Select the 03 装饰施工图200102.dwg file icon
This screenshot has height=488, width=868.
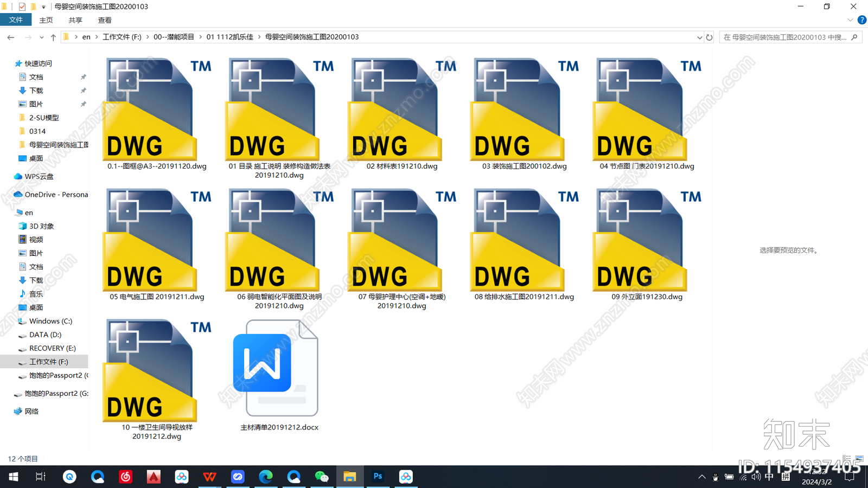point(518,110)
